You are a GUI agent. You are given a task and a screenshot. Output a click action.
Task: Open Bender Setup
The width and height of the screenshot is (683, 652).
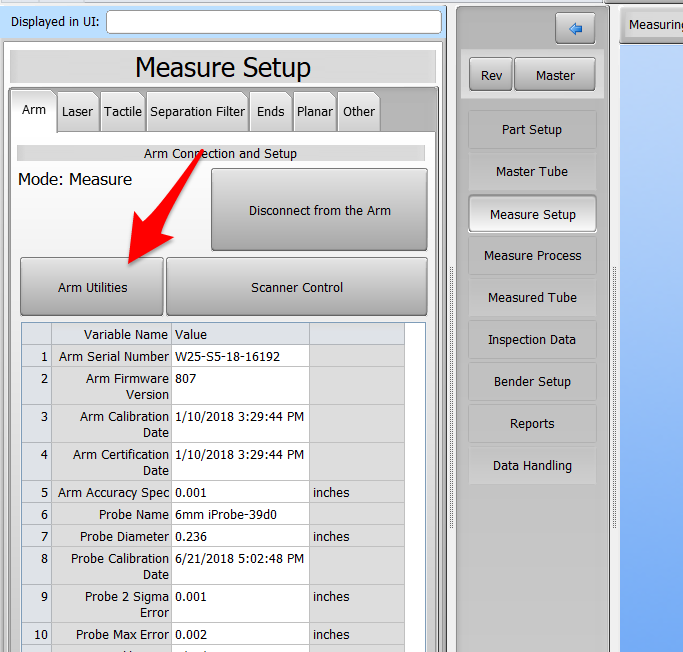point(532,382)
